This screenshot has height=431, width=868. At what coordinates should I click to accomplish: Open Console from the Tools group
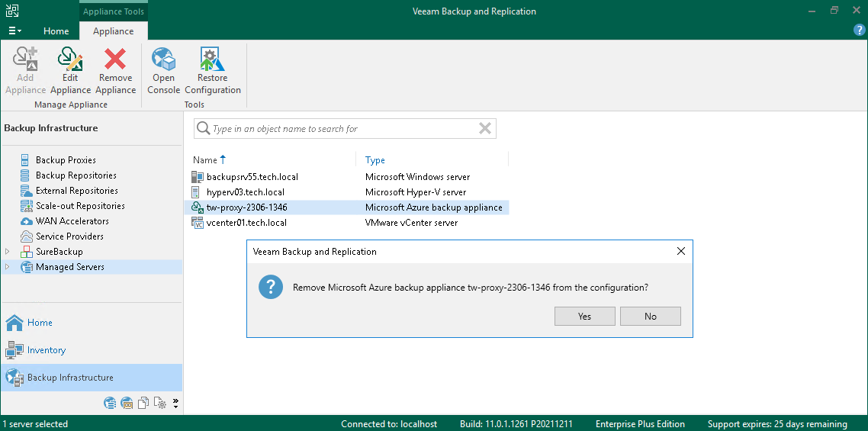click(x=164, y=72)
